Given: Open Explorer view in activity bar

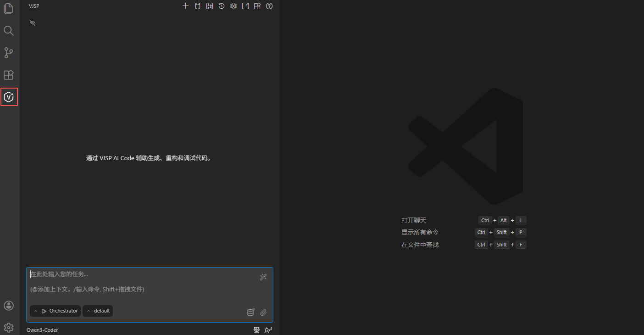Looking at the screenshot, I should click(9, 9).
